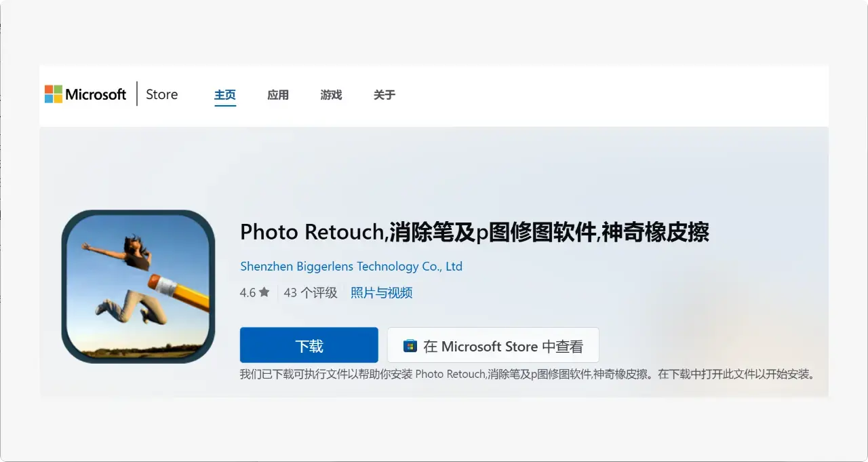This screenshot has width=868, height=462.
Task: Click the four-color Microsoft logo squares
Action: point(54,94)
